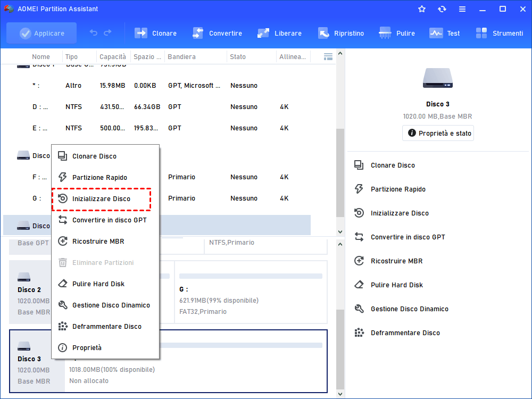This screenshot has height=399, width=532.
Task: Select the D: NTFS partition row
Action: (x=157, y=107)
